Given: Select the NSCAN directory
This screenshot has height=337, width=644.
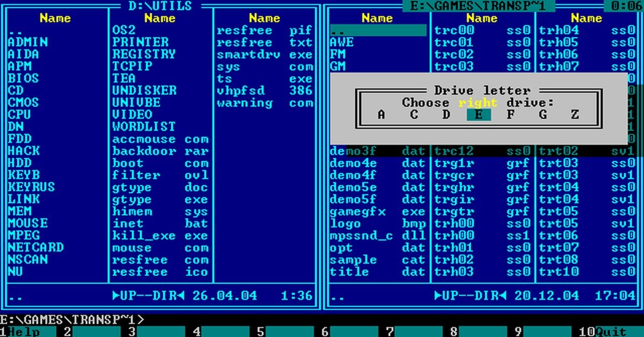Looking at the screenshot, I should 56,260.
